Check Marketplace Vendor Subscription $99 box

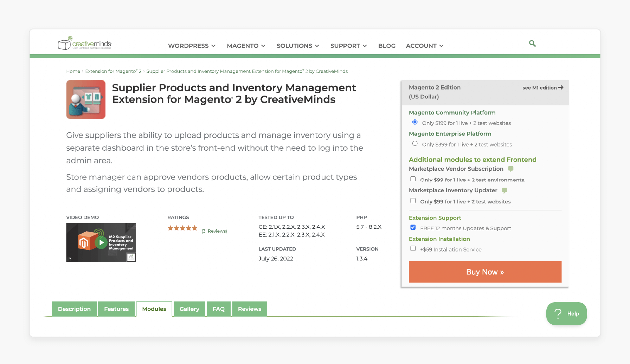click(413, 179)
